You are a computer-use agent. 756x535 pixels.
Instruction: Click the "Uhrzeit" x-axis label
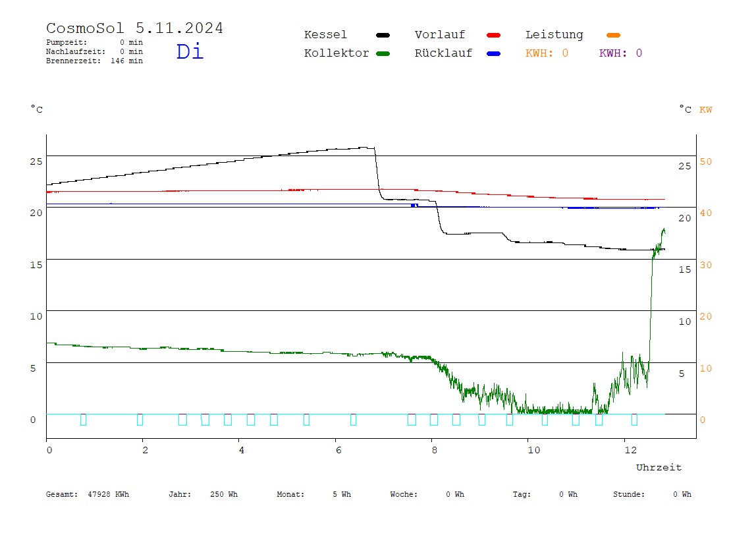point(659,467)
